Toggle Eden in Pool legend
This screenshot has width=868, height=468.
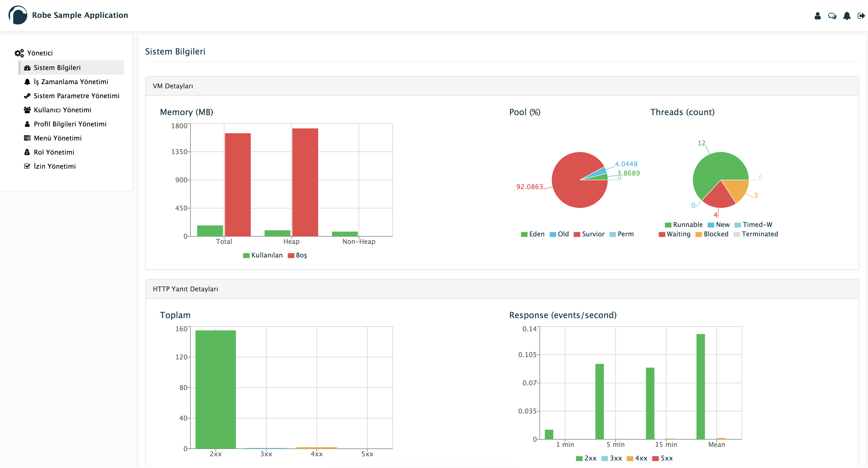pos(533,234)
